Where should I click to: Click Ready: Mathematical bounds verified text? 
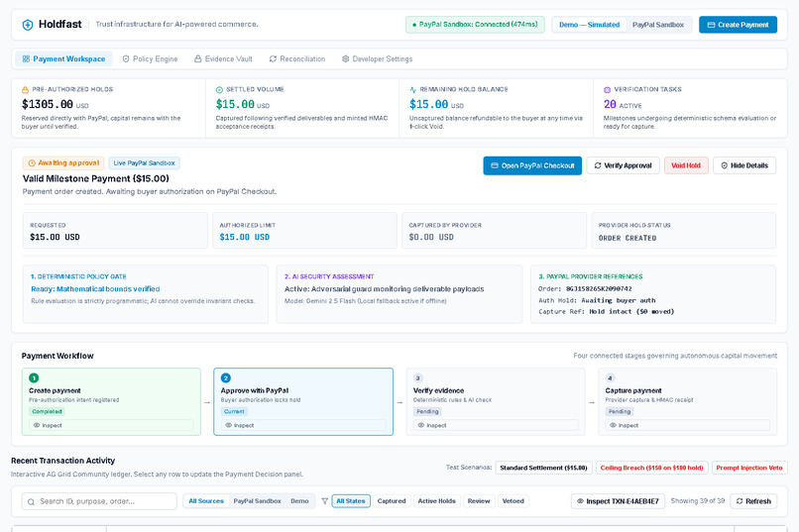point(95,288)
